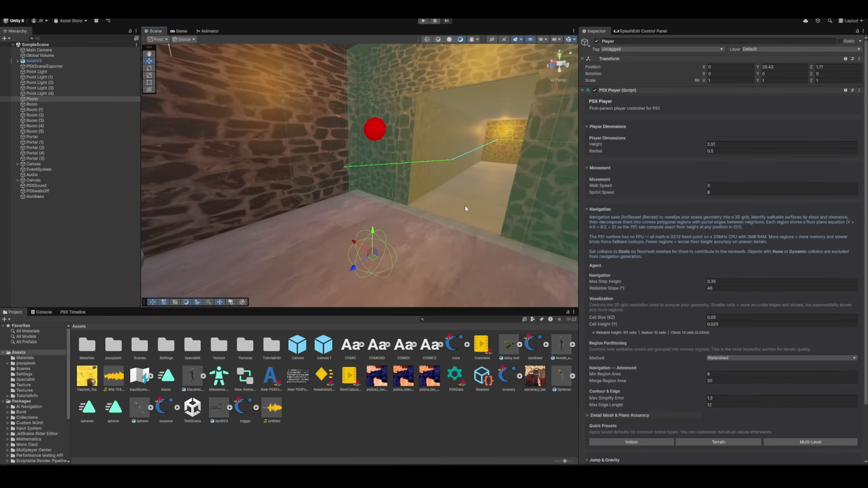
Task: Toggle scene visibility eye overlay
Action: pos(530,39)
